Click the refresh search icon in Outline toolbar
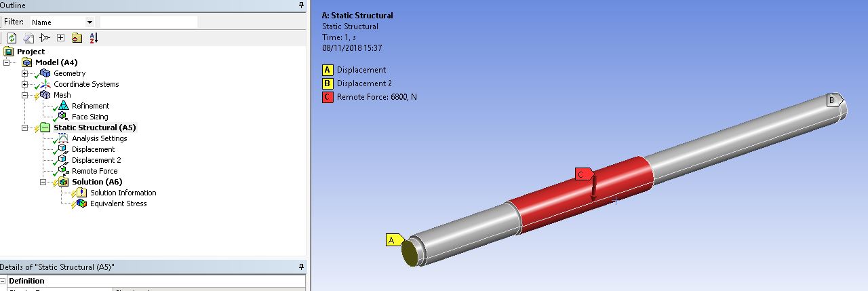This screenshot has height=291, width=868. (12, 38)
